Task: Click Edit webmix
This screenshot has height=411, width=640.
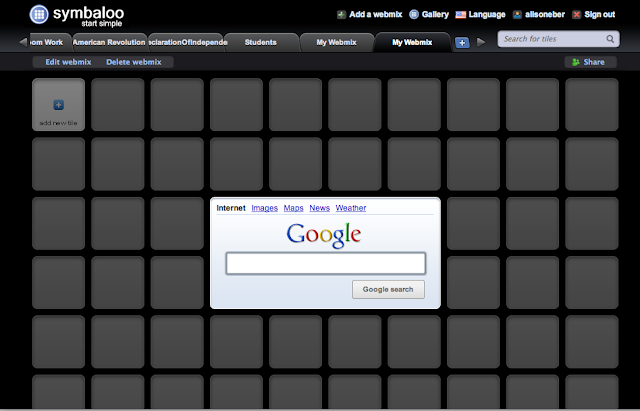Action: pyautogui.click(x=68, y=62)
